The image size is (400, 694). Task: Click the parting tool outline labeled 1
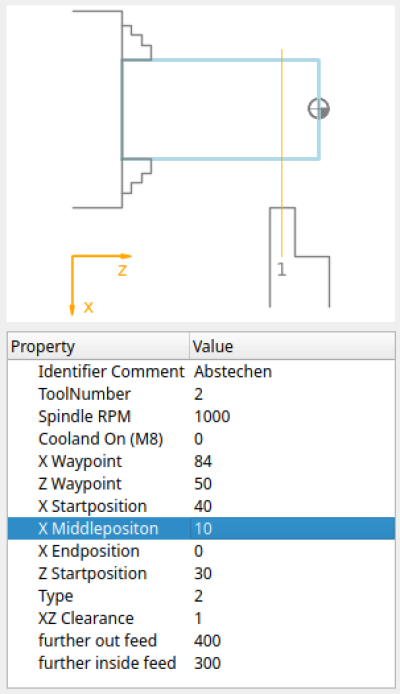coord(299,257)
